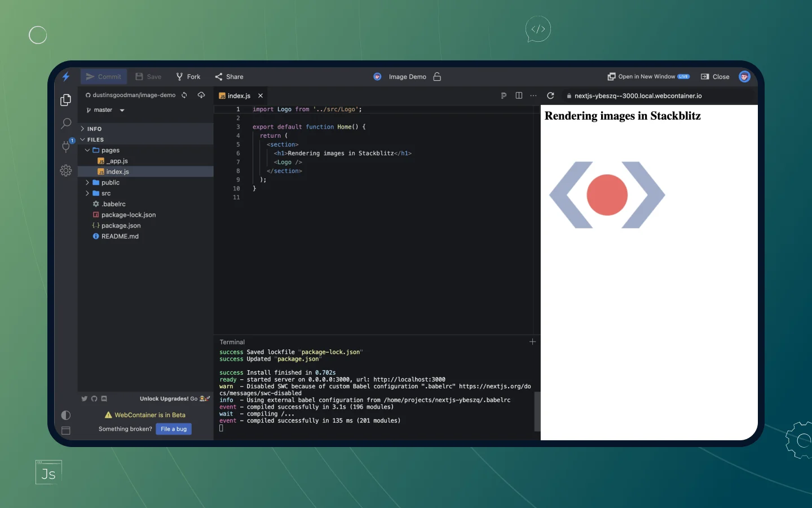Refresh the preview with the reload icon
Screen dimensions: 812x508
551,96
